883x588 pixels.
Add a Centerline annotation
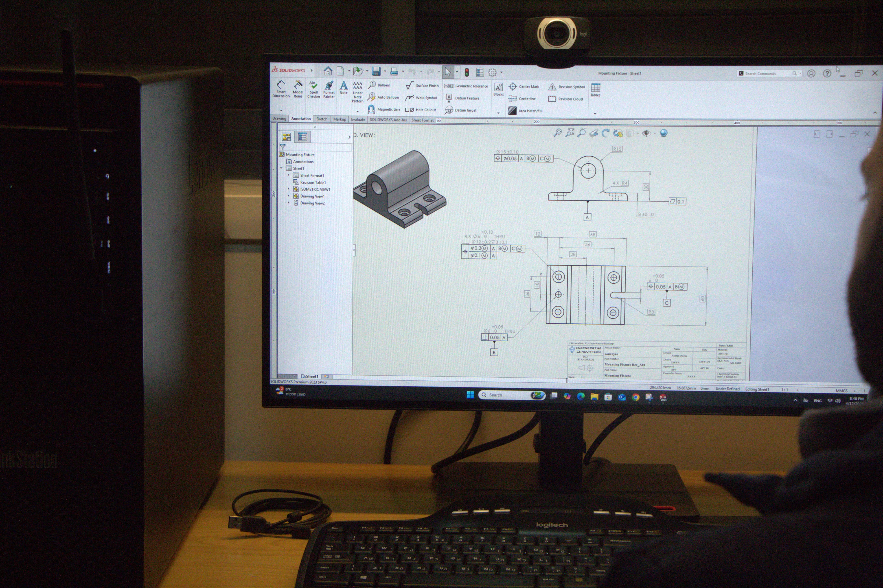click(522, 99)
